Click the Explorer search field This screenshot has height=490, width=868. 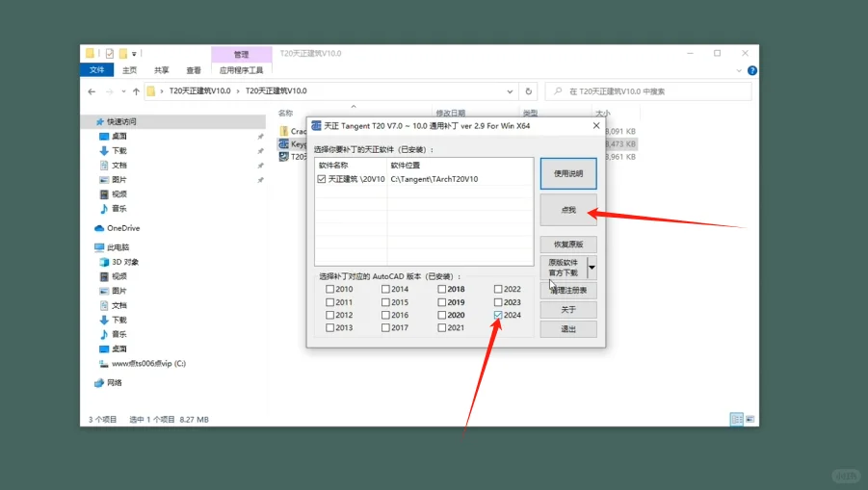pos(648,91)
